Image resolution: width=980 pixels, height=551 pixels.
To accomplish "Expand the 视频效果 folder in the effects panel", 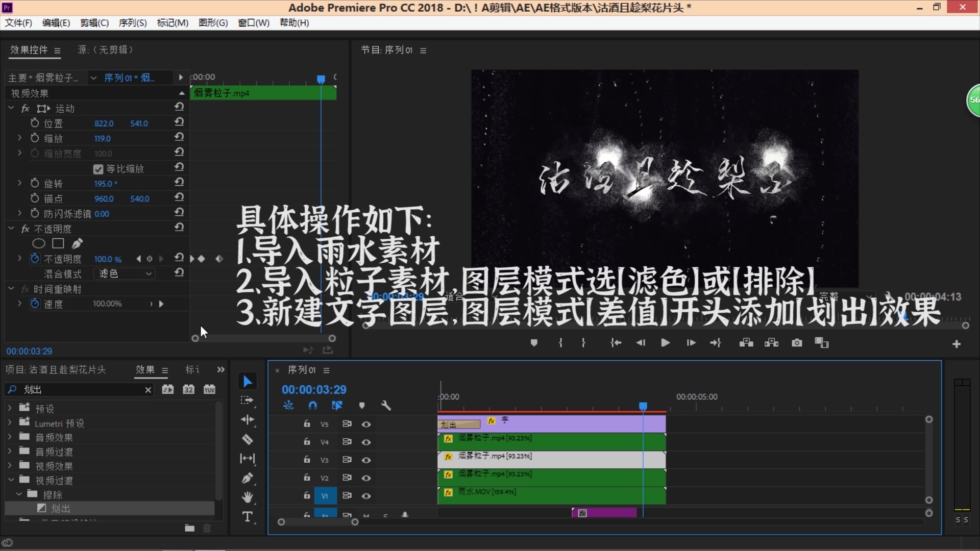I will pos(10,466).
